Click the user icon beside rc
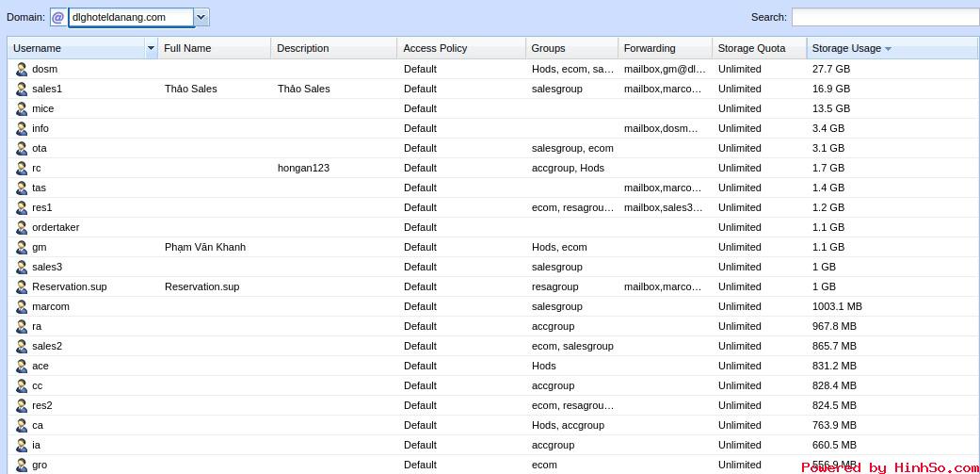 coord(22,169)
